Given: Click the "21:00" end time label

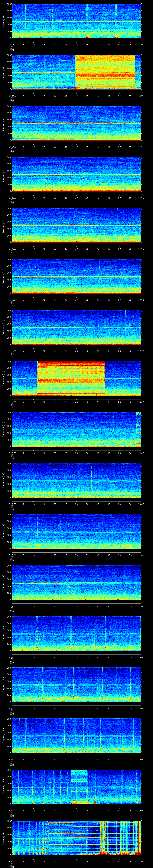Looking at the screenshot, I should (x=141, y=555).
